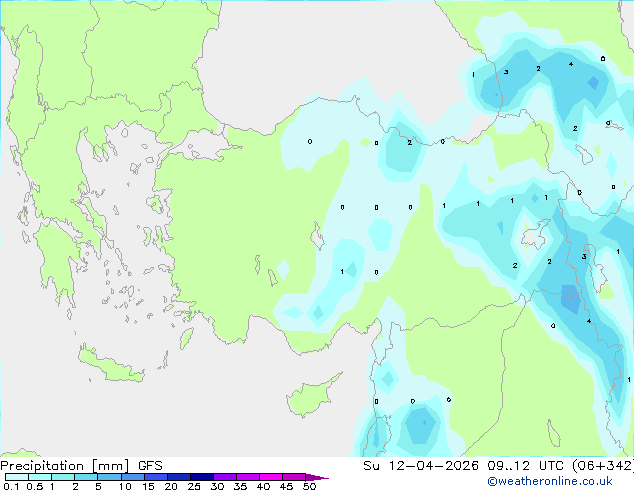
Task: Select the 20–25 mm legend swatch
Action: (178, 477)
